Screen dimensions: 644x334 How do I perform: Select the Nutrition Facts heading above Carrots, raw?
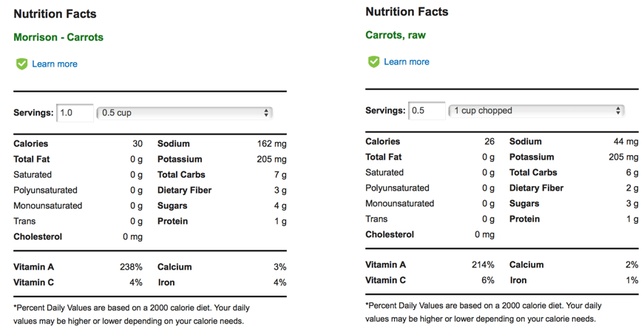[x=407, y=12]
